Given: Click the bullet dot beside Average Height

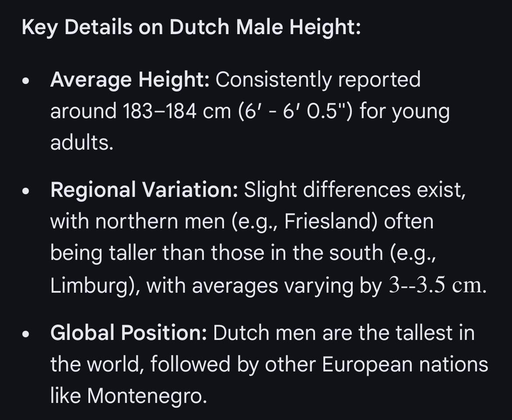Looking at the screenshot, I should (x=27, y=81).
